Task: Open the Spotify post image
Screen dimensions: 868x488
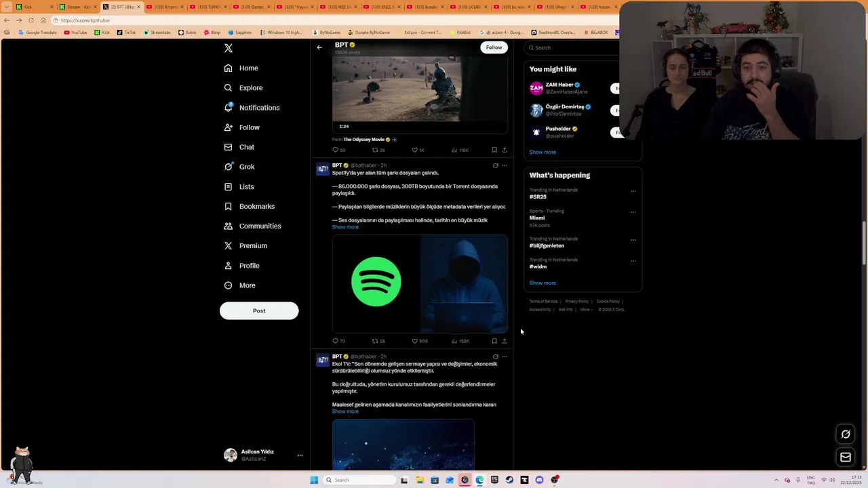Action: pos(420,284)
